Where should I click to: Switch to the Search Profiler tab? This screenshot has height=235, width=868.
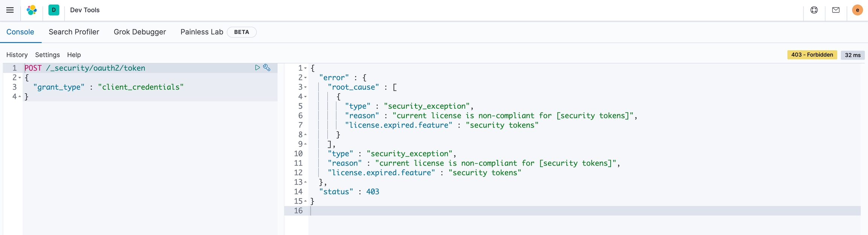tap(74, 32)
